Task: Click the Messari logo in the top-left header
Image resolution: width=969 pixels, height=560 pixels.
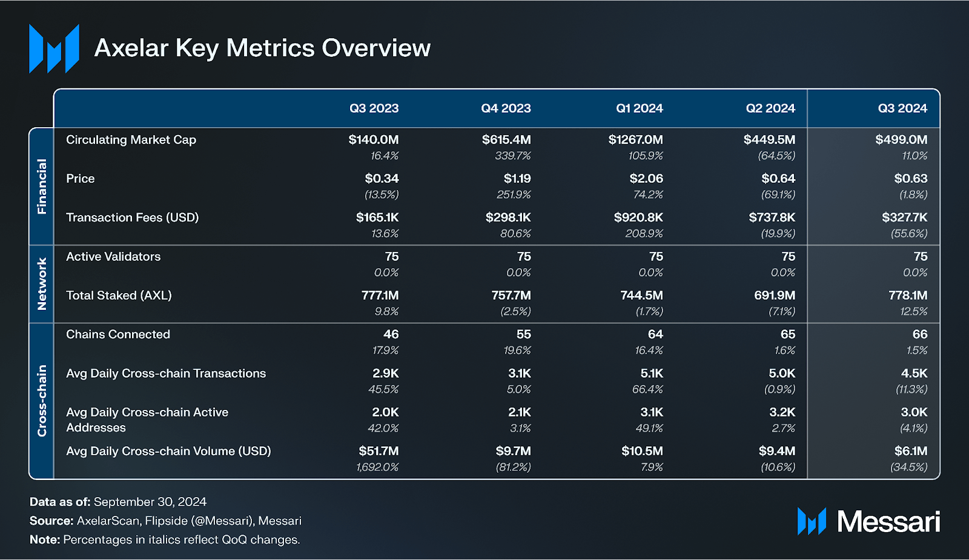Action: [x=54, y=48]
